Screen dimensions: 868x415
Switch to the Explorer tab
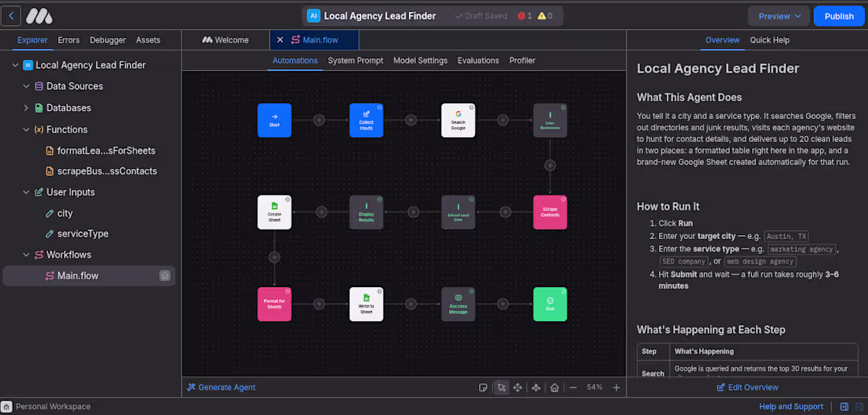click(x=32, y=39)
